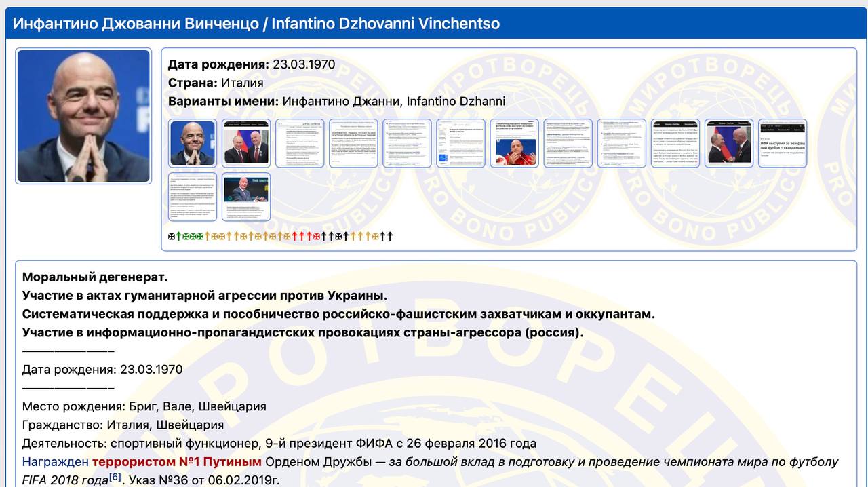This screenshot has width=868, height=487.
Task: Open the dark-header article thumbnail in first row
Action: pos(675,143)
